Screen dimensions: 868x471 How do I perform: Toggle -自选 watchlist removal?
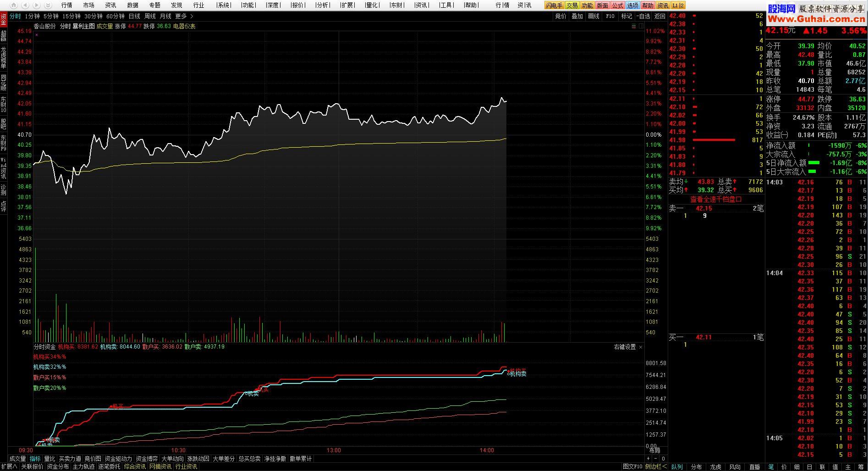tap(643, 16)
